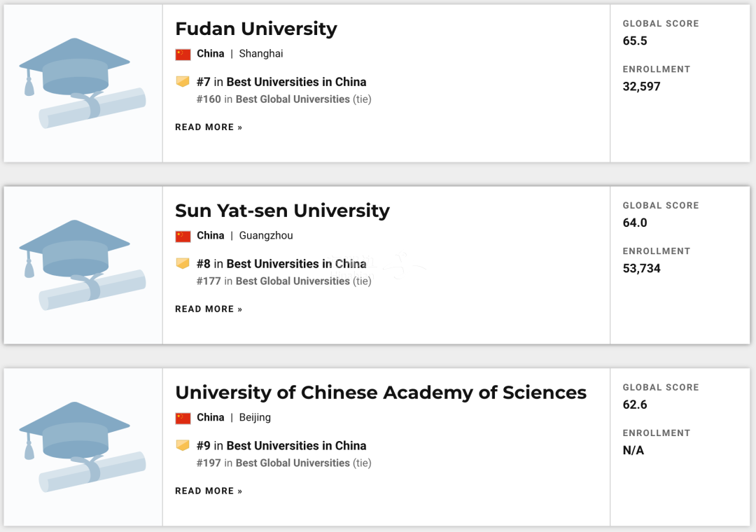The image size is (756, 532).
Task: Click the yellow badge icon next to #8 ranking
Action: (183, 263)
